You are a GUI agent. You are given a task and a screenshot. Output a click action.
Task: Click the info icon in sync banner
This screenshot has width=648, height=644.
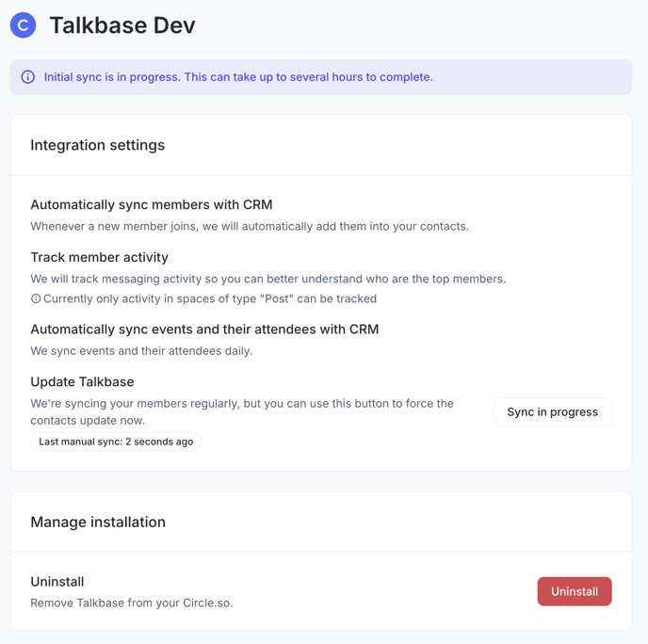[28, 77]
